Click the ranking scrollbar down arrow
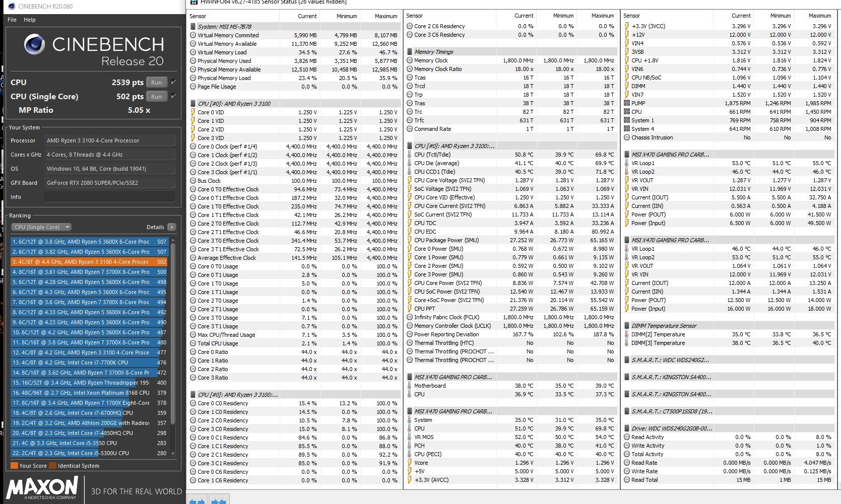This screenshot has height=504, width=841. 173,454
